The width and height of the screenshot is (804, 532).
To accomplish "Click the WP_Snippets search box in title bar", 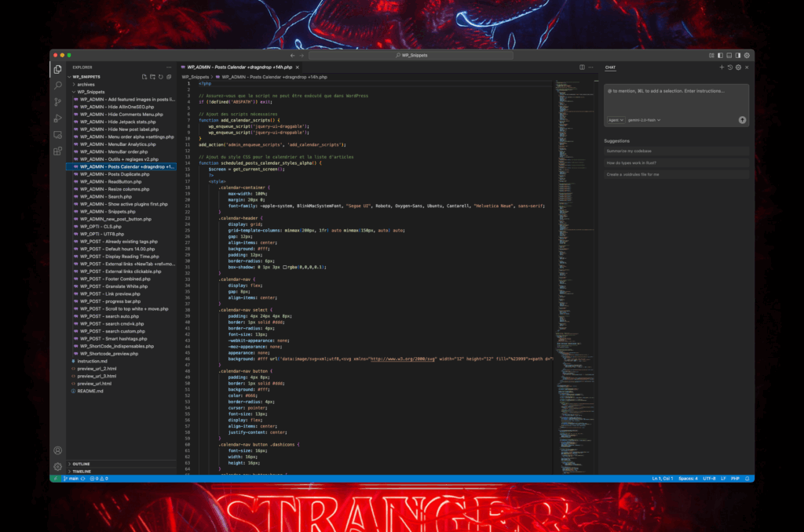I will click(x=411, y=56).
